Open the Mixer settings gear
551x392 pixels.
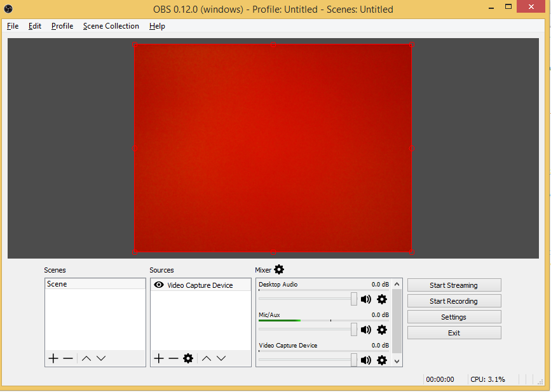point(279,269)
